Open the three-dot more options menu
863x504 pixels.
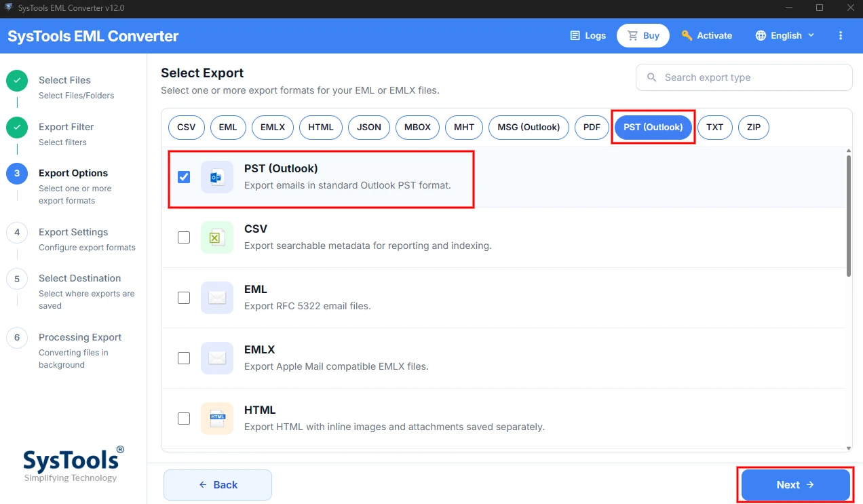[x=841, y=35]
